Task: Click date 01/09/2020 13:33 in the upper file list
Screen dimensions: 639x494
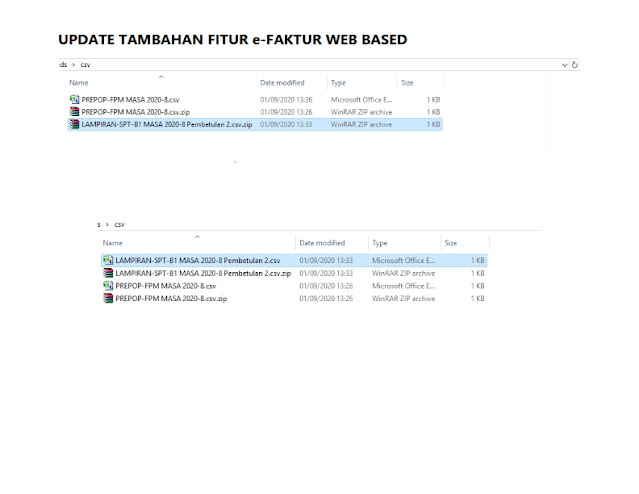Action: [286, 124]
